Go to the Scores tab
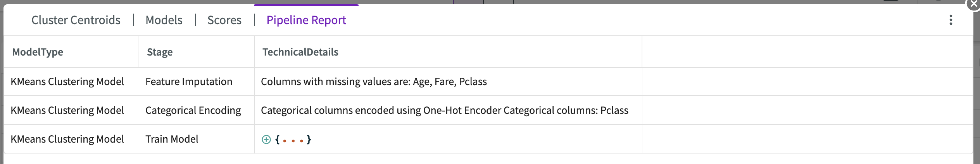 click(224, 20)
